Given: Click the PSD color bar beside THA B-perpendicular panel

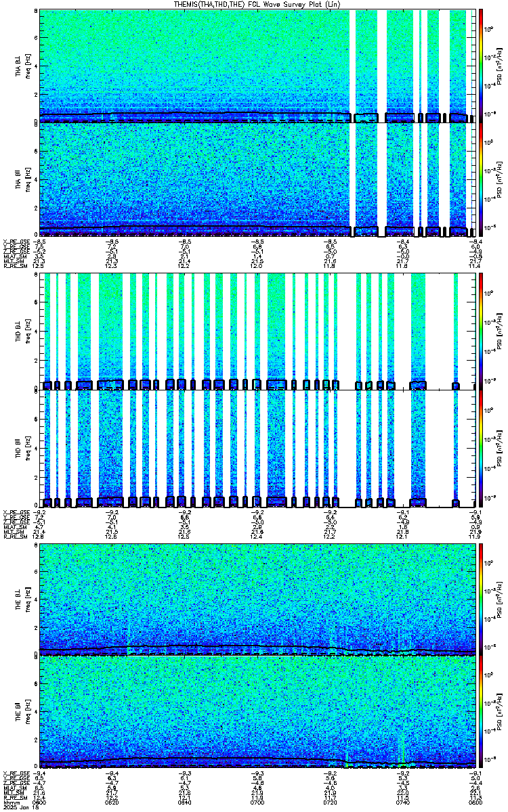Looking at the screenshot, I should pyautogui.click(x=481, y=66).
